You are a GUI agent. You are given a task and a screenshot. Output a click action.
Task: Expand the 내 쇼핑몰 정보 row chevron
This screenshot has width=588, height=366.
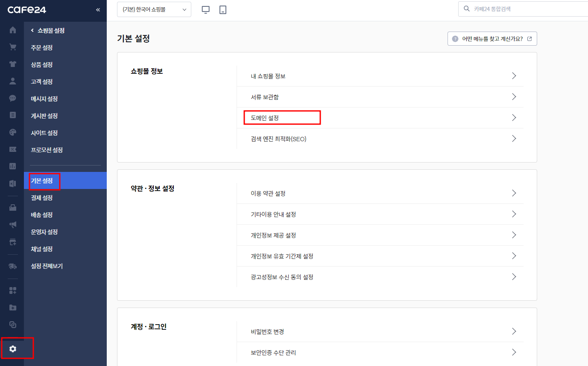514,76
